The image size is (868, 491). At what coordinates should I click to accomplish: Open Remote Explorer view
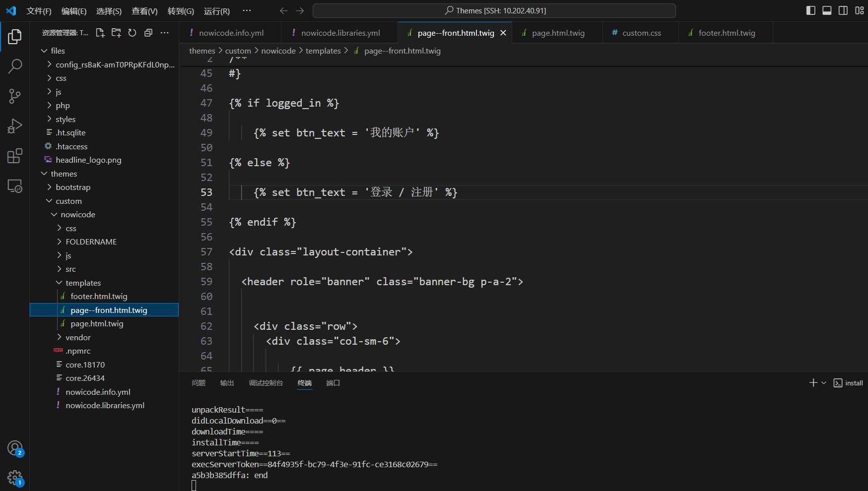[x=15, y=186]
